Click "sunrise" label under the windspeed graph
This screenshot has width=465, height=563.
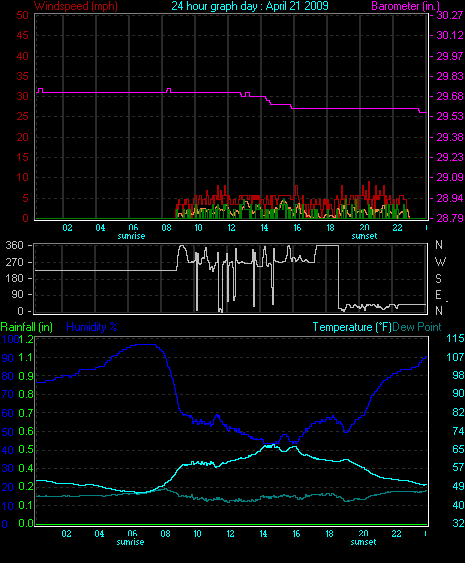(x=131, y=236)
